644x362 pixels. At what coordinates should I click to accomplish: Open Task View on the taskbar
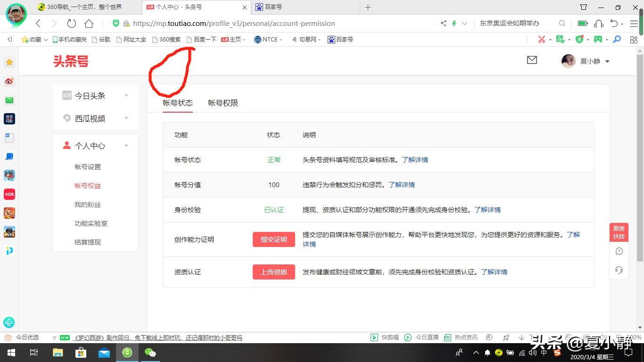pos(34,353)
